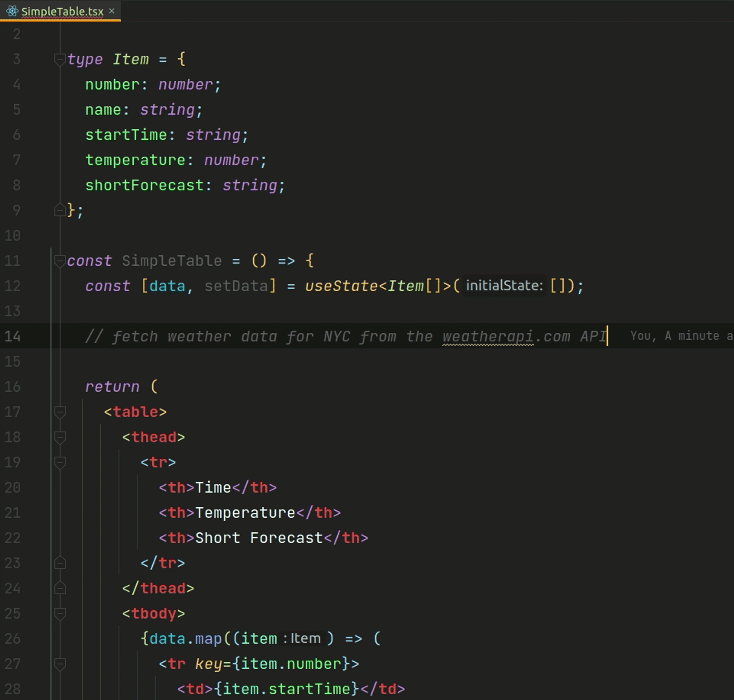Collapse the <tbody> fold marker

tap(60, 613)
